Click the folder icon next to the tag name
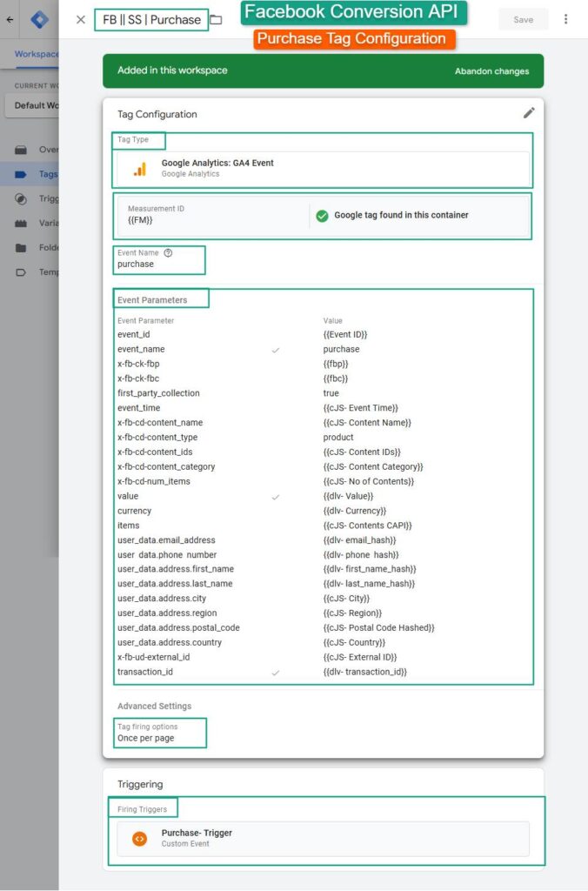The width and height of the screenshot is (588, 891). (216, 20)
